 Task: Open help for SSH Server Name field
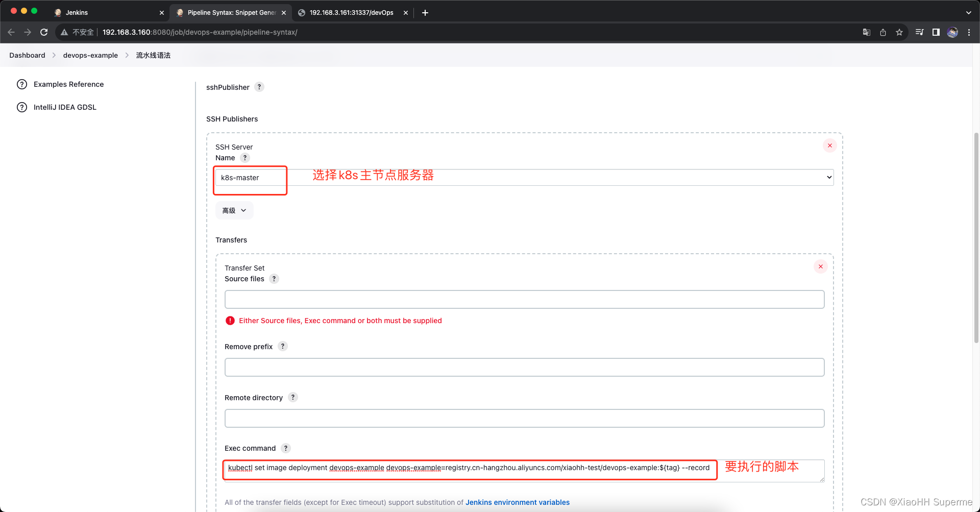[x=245, y=158]
